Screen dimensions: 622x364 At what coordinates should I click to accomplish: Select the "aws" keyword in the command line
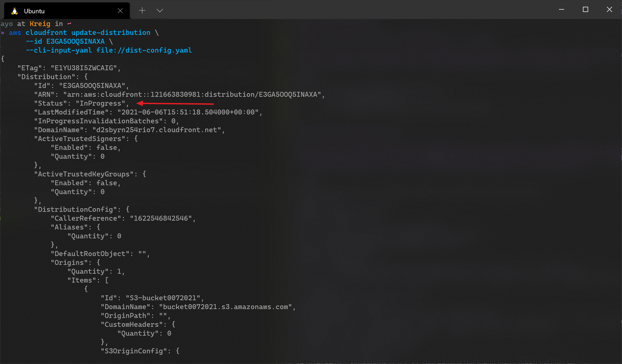click(x=15, y=32)
